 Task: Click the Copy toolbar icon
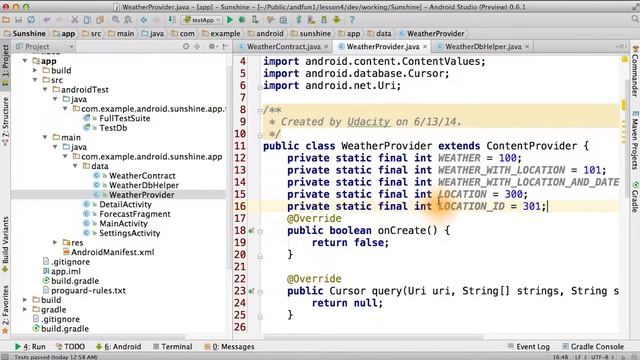87,20
